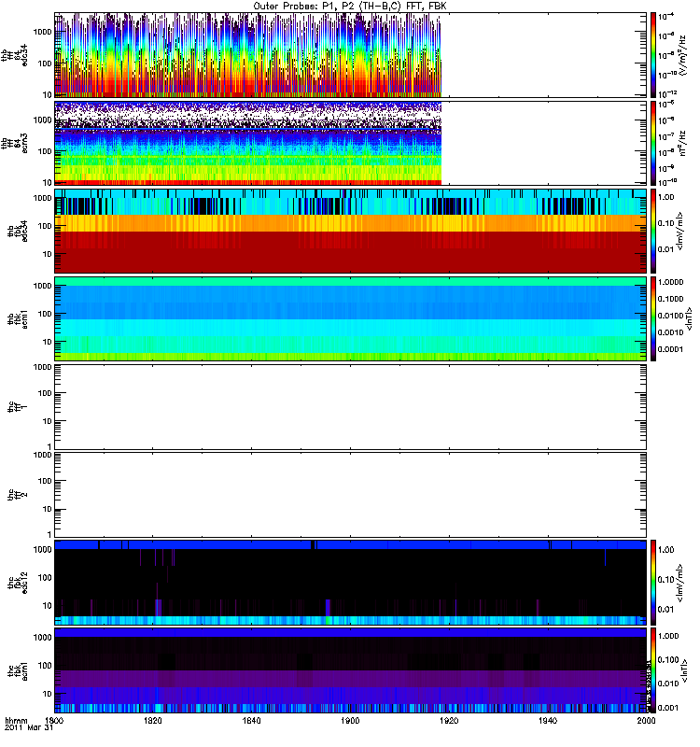700x747 pixels.
Task: Click the nT²/Hz color bar
Action: [653, 143]
